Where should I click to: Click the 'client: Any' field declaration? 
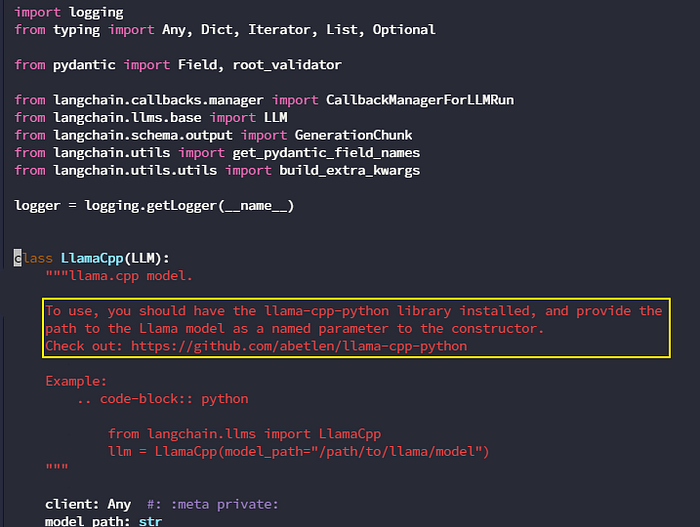[88, 504]
